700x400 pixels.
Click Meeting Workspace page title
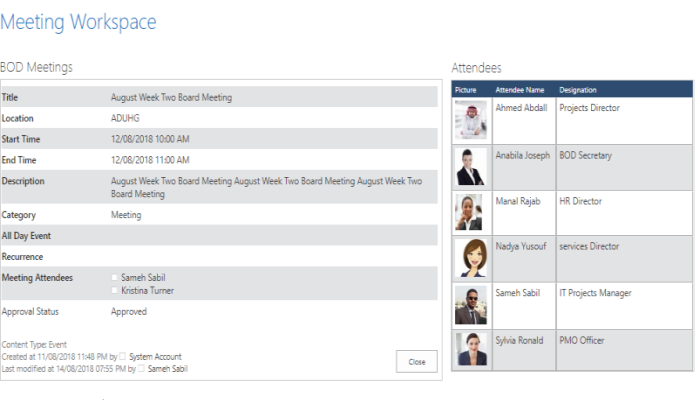pyautogui.click(x=78, y=21)
